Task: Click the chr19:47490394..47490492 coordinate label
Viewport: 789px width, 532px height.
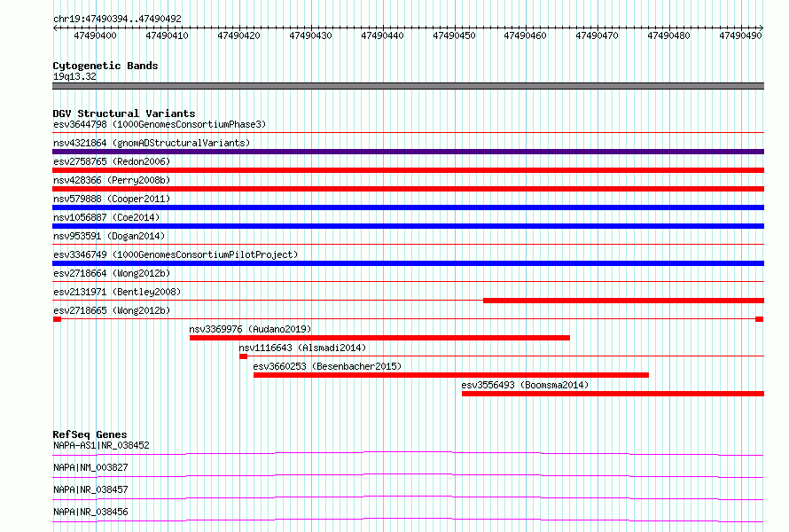Action: point(117,19)
